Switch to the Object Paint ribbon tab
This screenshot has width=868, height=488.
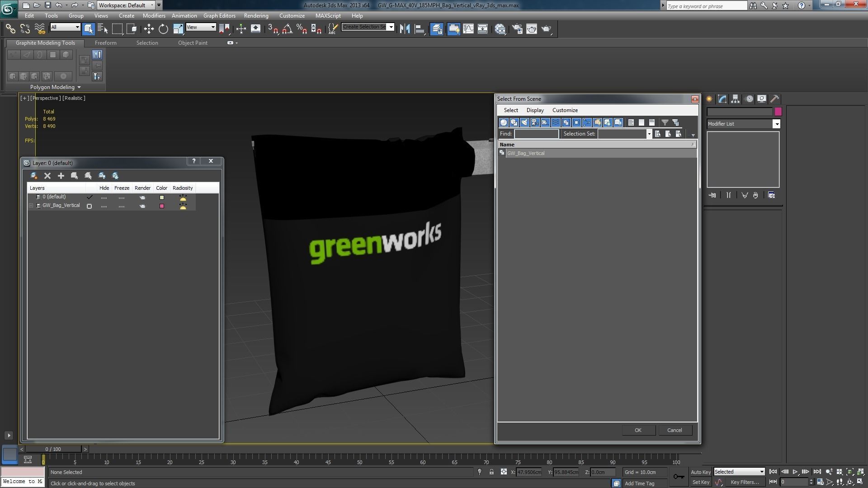(x=193, y=43)
